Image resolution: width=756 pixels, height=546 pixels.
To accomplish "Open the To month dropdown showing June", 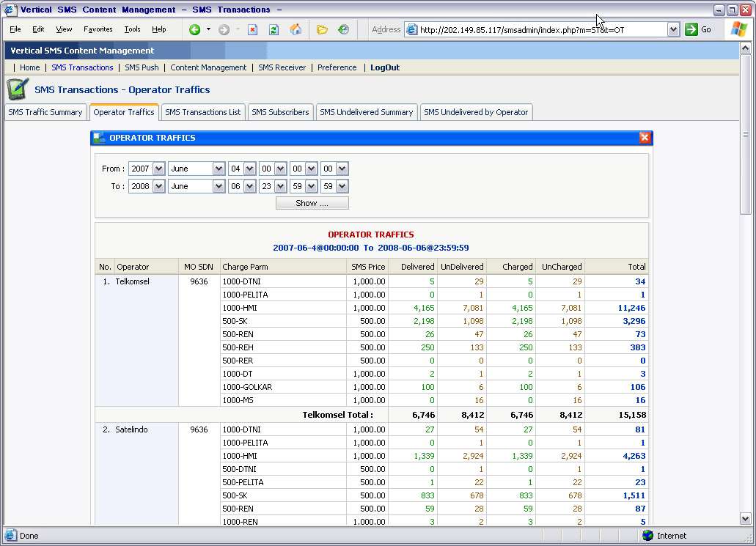I will pyautogui.click(x=219, y=186).
